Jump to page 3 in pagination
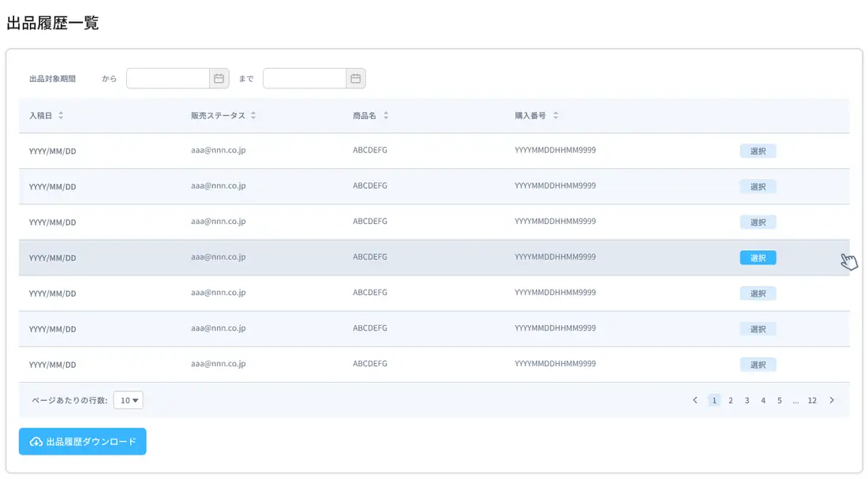The height and width of the screenshot is (479, 868). tap(746, 400)
